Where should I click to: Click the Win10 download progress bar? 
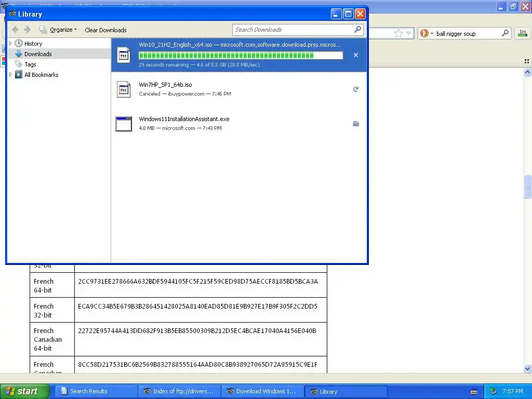point(241,56)
